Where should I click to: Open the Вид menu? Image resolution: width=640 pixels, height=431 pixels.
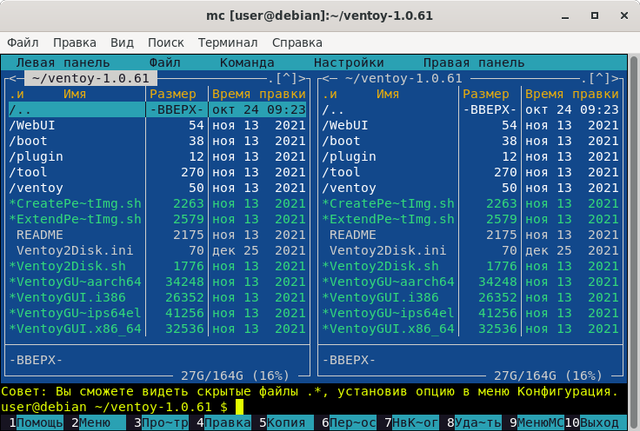click(122, 42)
